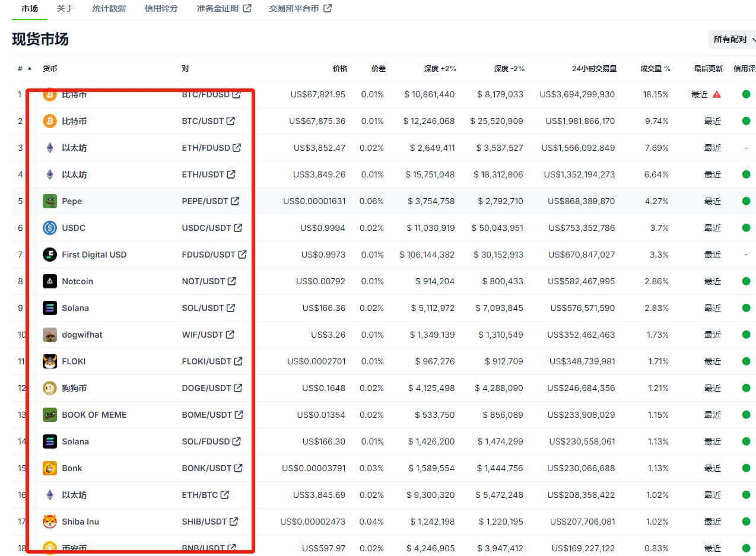Click the Shiba Inu coin icon
Screen dimensions: 756x556
(50, 522)
